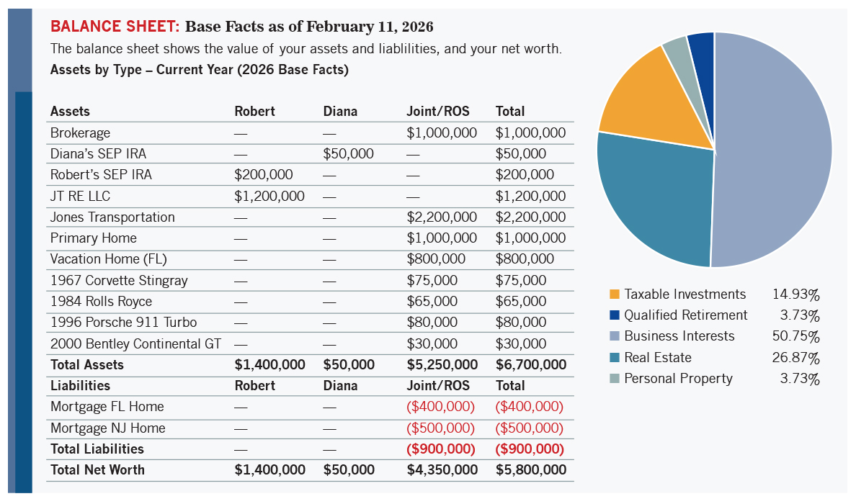856x504 pixels.
Task: Select the JT RE LLC row label
Action: (80, 196)
